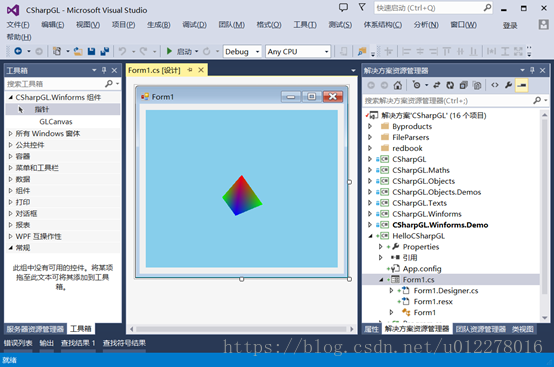The width and height of the screenshot is (554, 367).
Task: Start debugging with the green play button
Action: (169, 51)
